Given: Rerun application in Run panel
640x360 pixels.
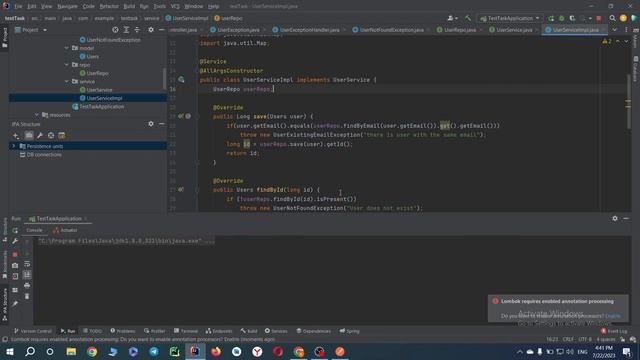Looking at the screenshot, I should click(x=15, y=230).
